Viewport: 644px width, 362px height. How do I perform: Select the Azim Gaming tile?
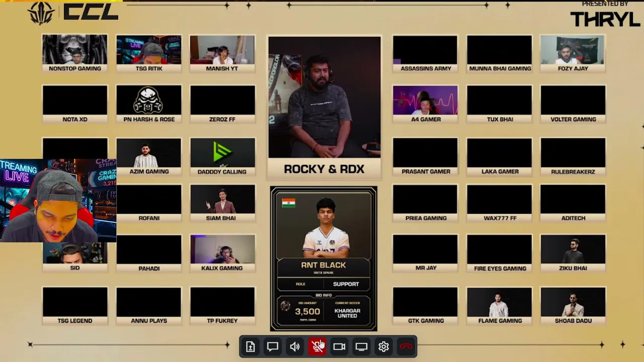pos(149,156)
